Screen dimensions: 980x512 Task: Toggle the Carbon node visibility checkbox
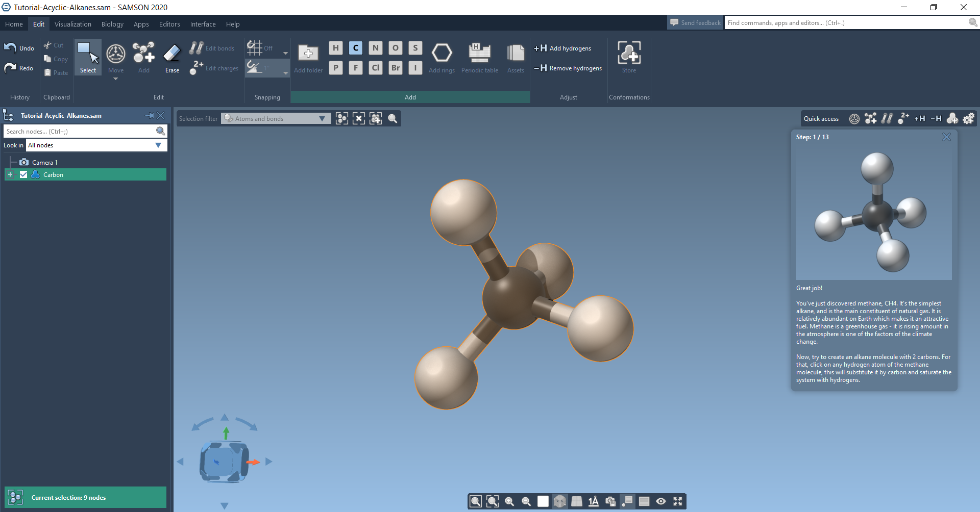tap(23, 174)
